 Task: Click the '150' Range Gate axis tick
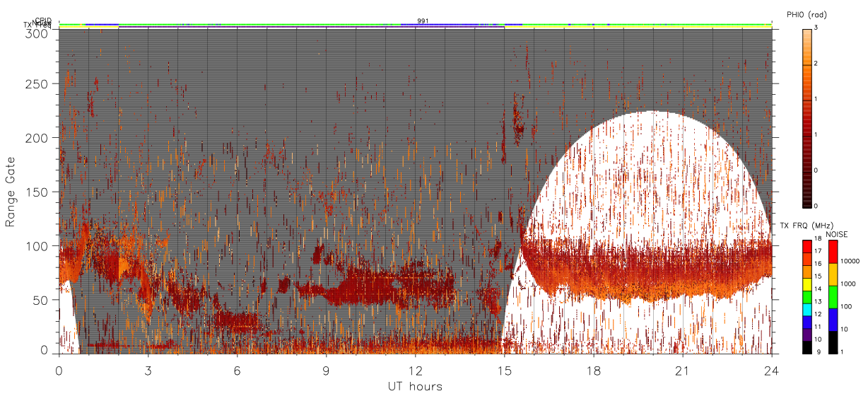click(36, 191)
